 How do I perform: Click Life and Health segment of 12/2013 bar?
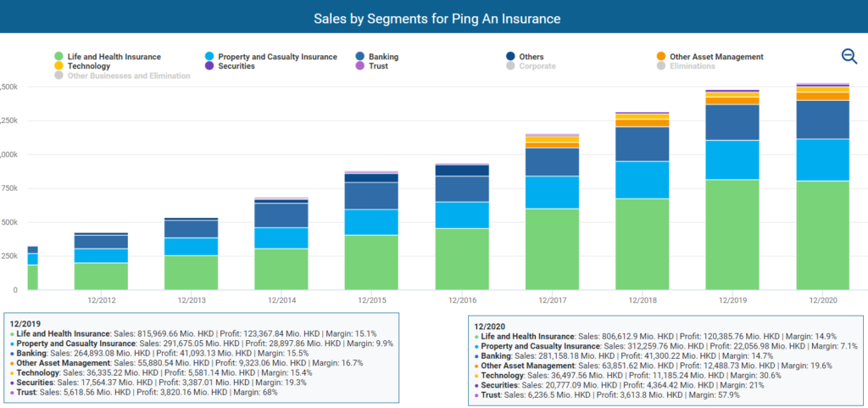pos(191,272)
